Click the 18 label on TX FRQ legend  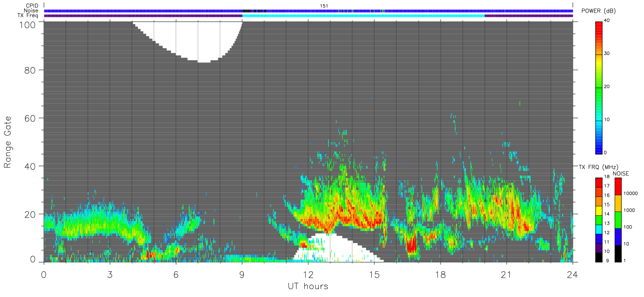606,177
